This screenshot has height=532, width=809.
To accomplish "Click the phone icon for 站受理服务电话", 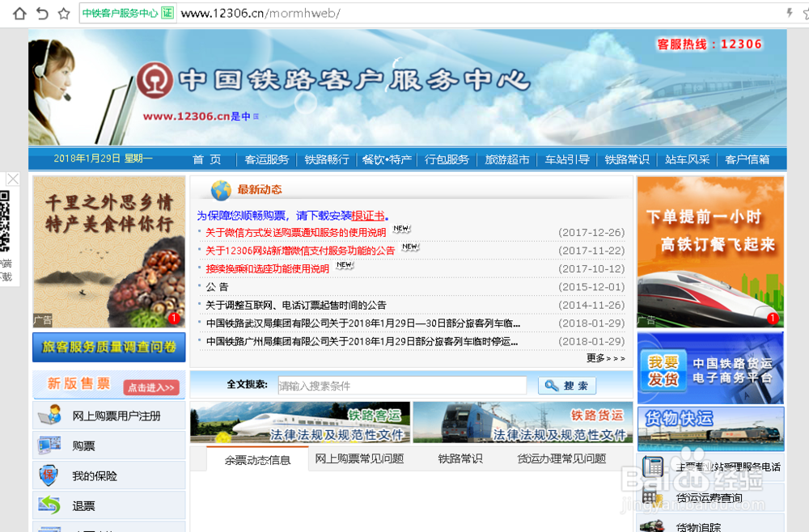I will pos(652,467).
